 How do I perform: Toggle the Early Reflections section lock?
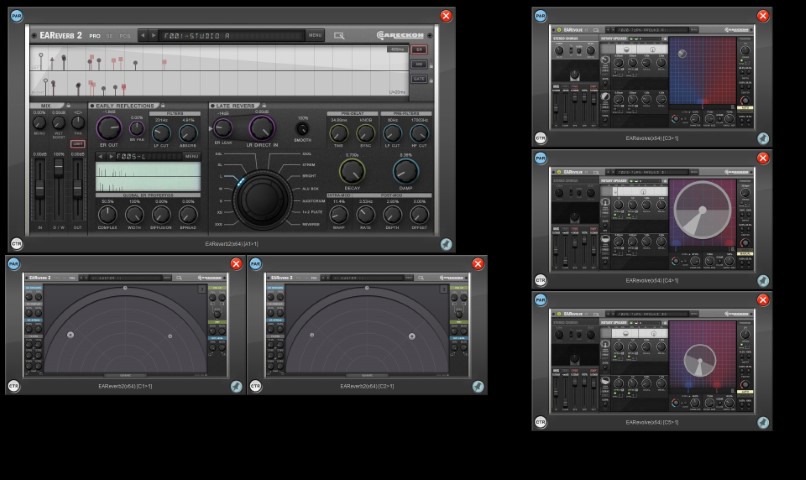tap(163, 106)
